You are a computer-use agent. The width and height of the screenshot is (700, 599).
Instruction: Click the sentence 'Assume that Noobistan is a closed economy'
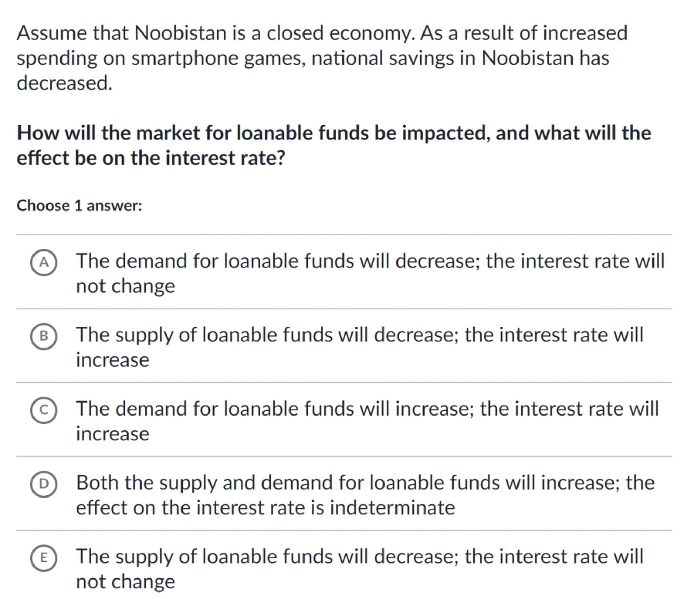215,33
